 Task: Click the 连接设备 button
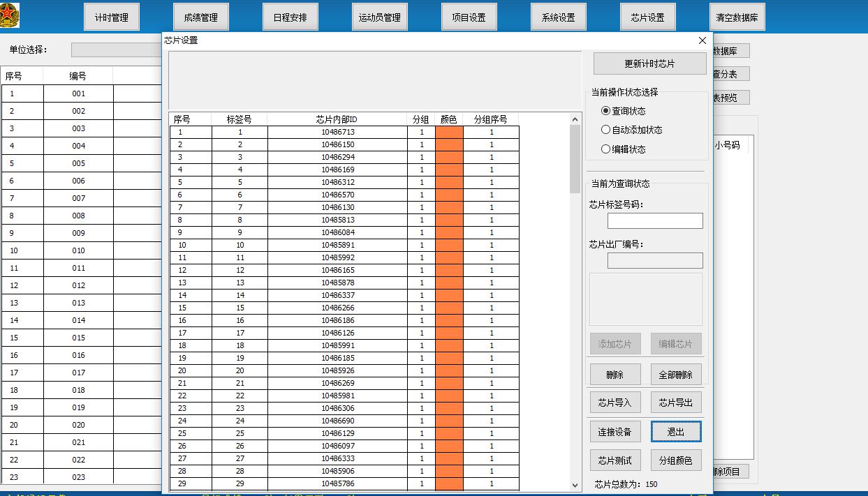coord(615,432)
